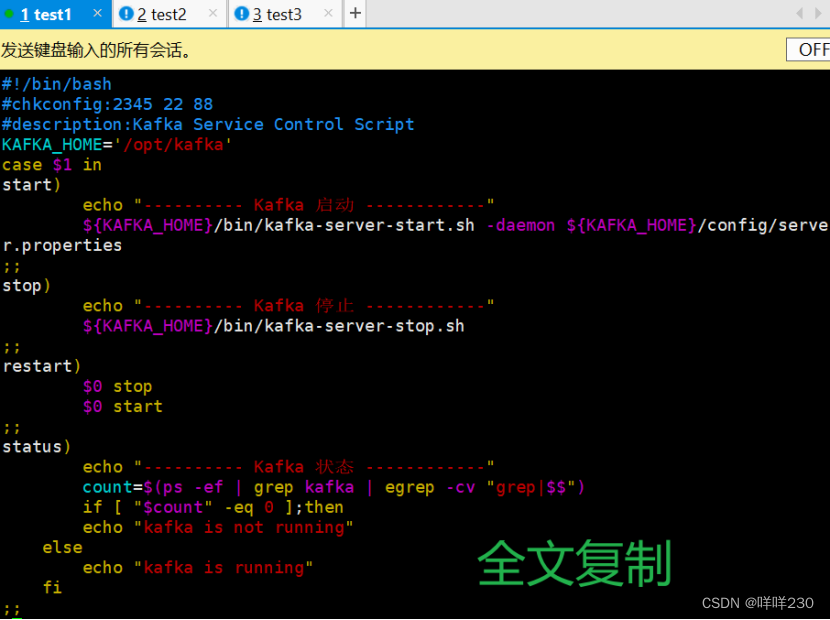The height and width of the screenshot is (620, 830).
Task: Place cursor on KAFKA_HOME='/opt/kafka' line
Action: coord(117,145)
